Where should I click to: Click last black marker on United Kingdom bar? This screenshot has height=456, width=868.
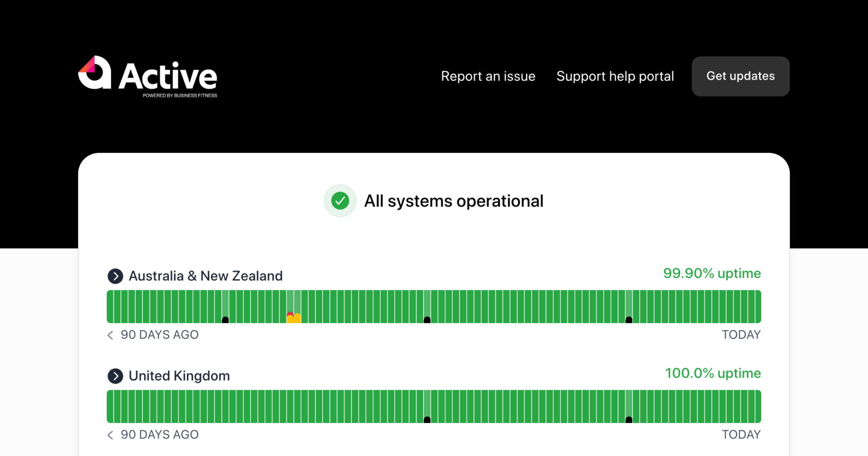coord(629,419)
